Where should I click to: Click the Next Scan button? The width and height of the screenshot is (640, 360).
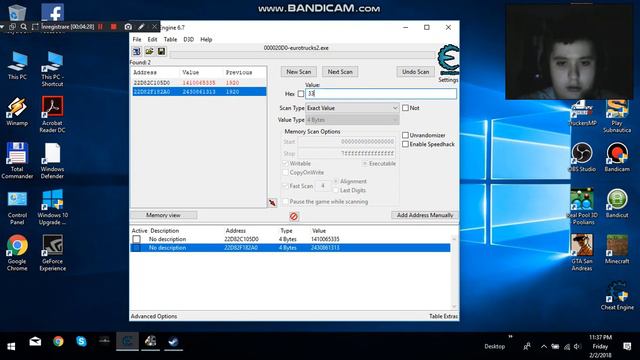coord(340,72)
